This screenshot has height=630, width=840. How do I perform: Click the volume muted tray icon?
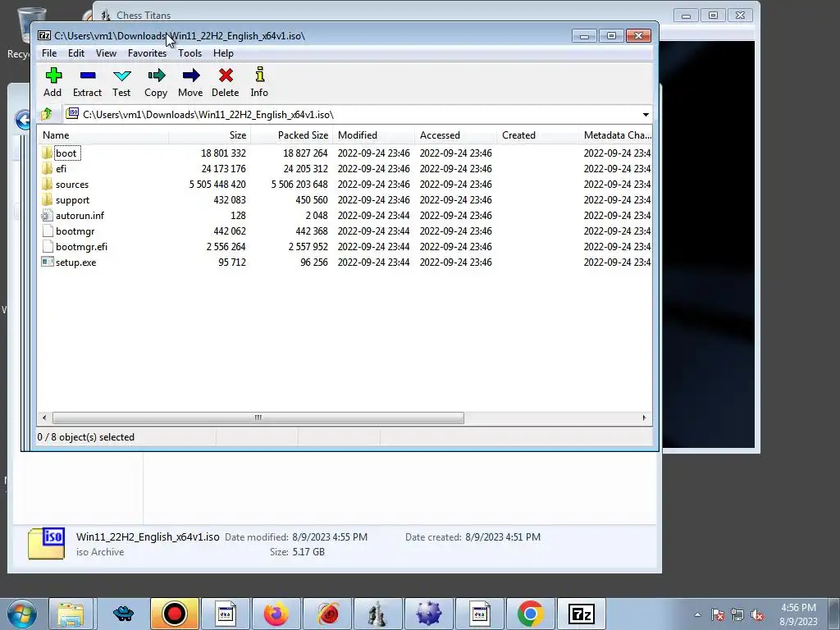(757, 614)
